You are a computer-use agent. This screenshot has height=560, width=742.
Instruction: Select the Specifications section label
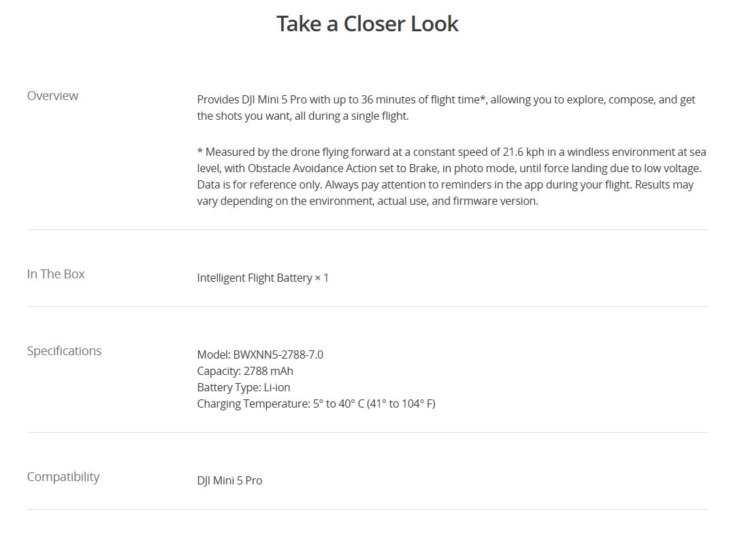64,351
